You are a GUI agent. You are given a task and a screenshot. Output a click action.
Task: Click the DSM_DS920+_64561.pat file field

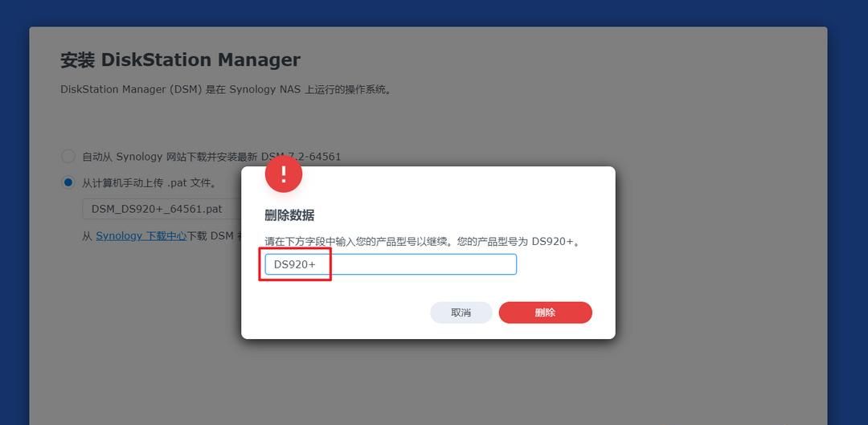pos(162,209)
